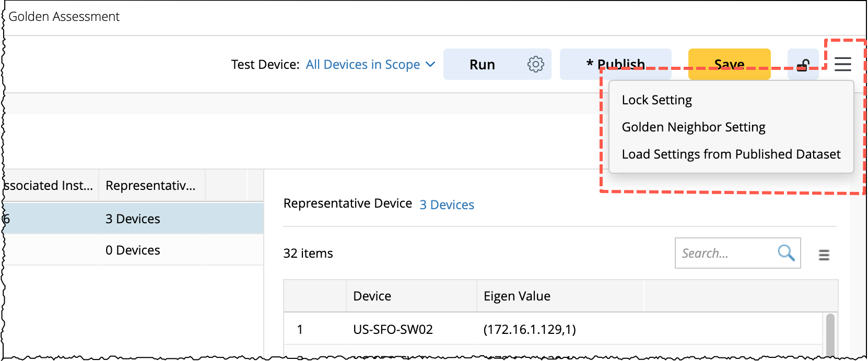This screenshot has height=361, width=868.
Task: Click the Test Device dropdown chevron
Action: 430,64
